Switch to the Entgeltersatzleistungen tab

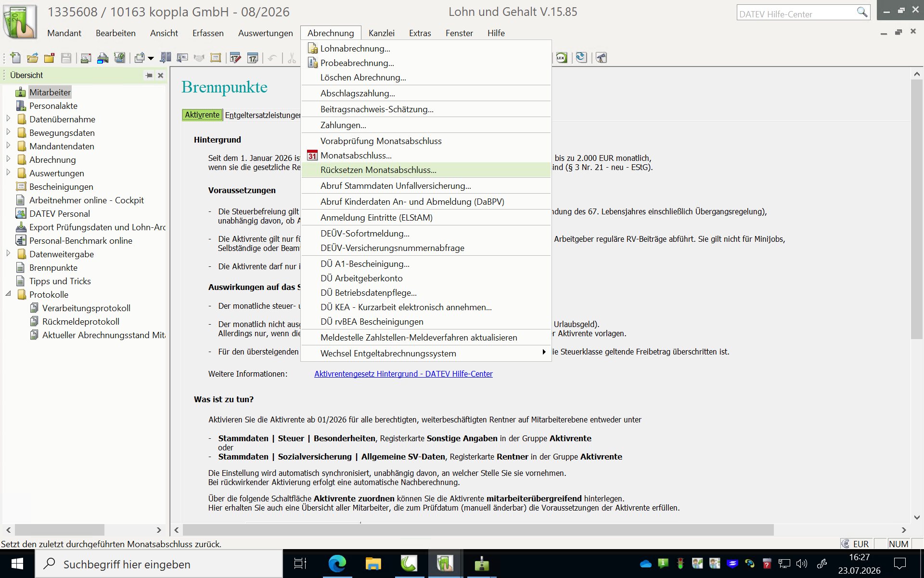(x=262, y=115)
